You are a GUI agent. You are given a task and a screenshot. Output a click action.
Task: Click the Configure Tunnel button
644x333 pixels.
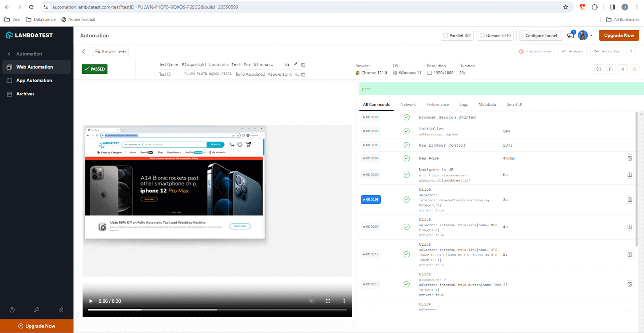click(541, 35)
